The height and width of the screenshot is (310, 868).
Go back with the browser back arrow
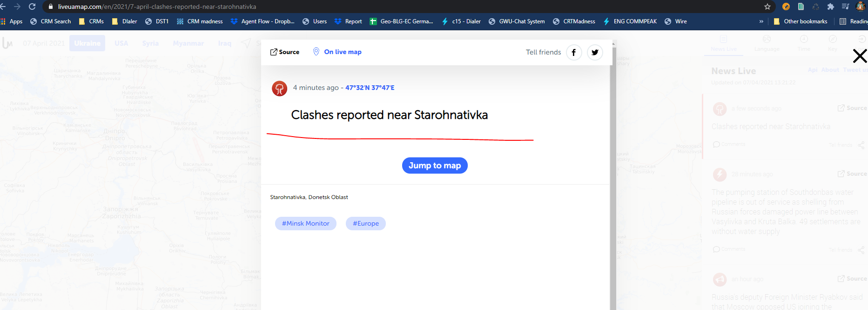click(3, 7)
